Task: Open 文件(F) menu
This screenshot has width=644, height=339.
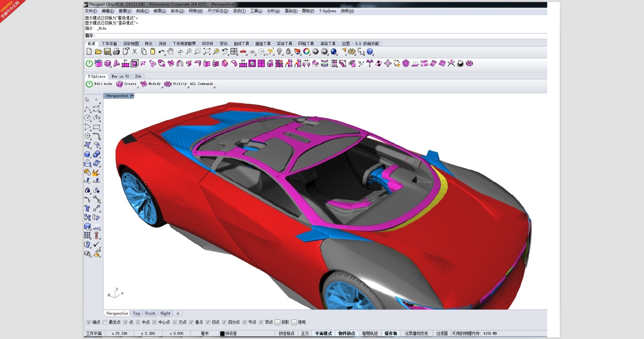Action: [91, 11]
